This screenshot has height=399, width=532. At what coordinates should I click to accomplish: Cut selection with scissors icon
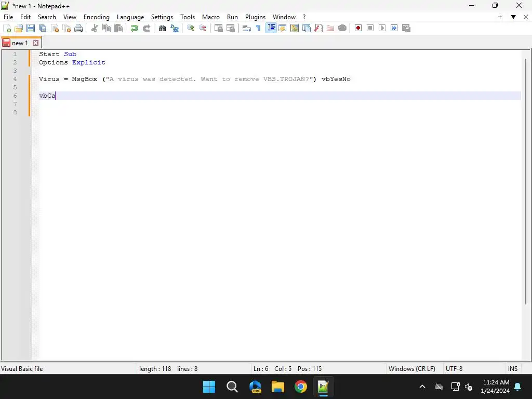[x=95, y=28]
